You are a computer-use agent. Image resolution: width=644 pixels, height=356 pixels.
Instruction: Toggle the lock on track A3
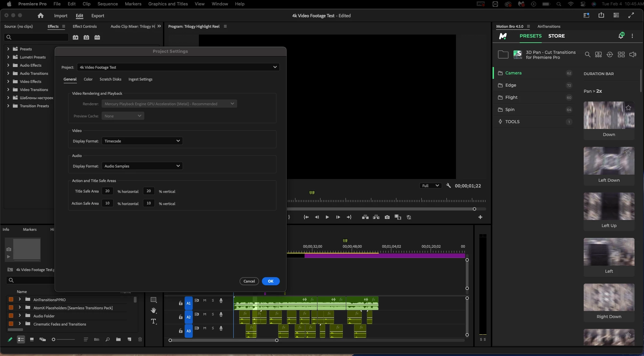tap(181, 331)
